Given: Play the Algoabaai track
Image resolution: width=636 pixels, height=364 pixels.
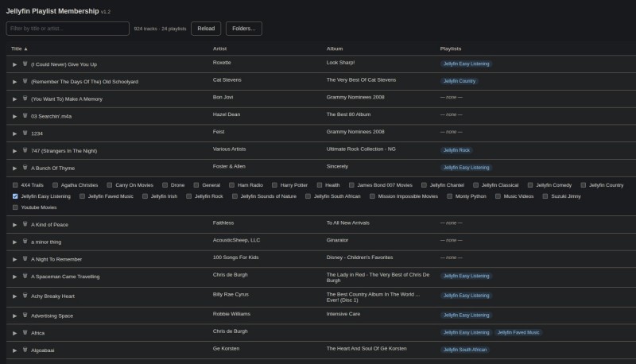Looking at the screenshot, I should [x=14, y=350].
